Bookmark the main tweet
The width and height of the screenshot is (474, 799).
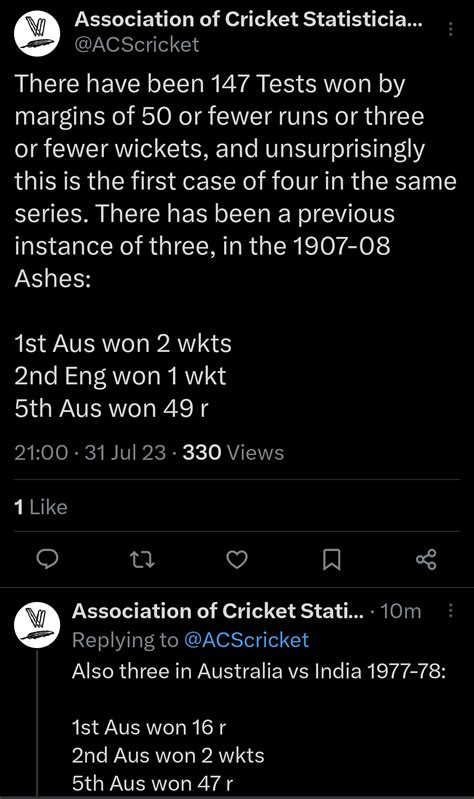pyautogui.click(x=332, y=560)
